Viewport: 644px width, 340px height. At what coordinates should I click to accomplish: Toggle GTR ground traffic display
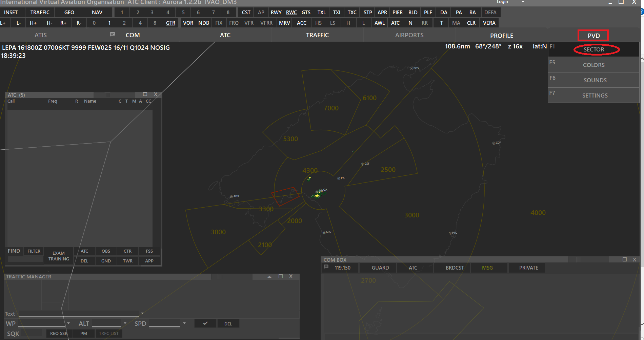170,23
